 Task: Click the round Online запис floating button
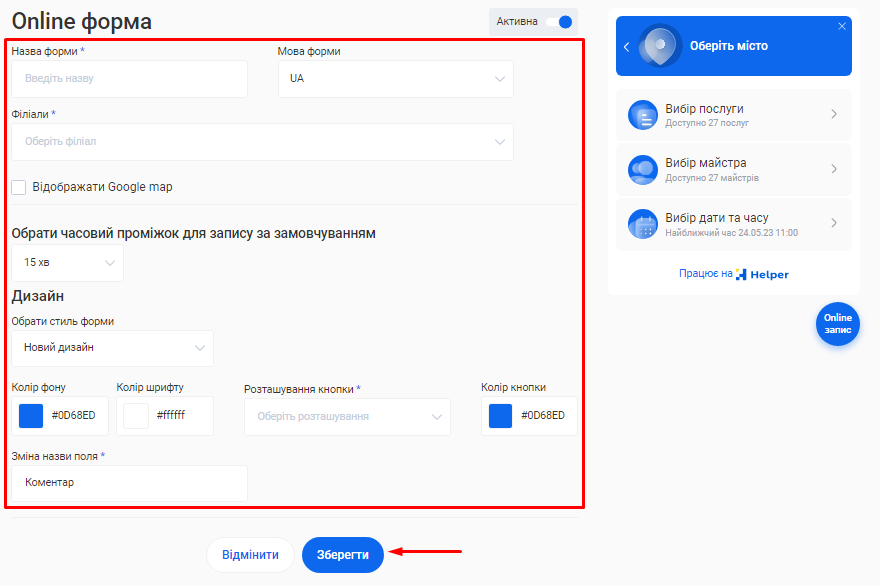pyautogui.click(x=837, y=324)
